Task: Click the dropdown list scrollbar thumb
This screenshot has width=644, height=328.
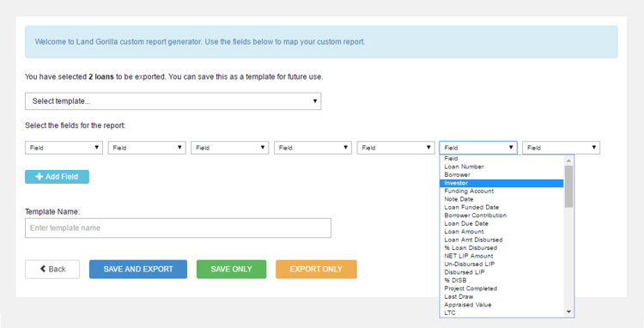Action: 568,186
